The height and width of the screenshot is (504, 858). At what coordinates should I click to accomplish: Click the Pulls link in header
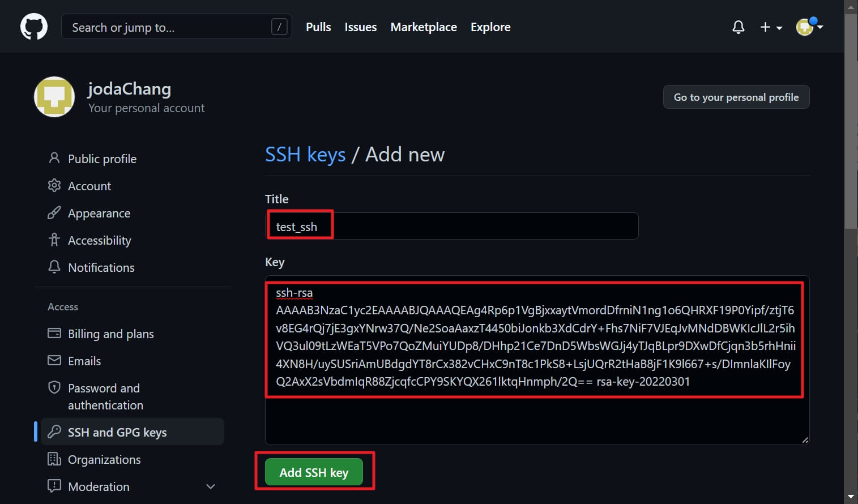click(318, 27)
